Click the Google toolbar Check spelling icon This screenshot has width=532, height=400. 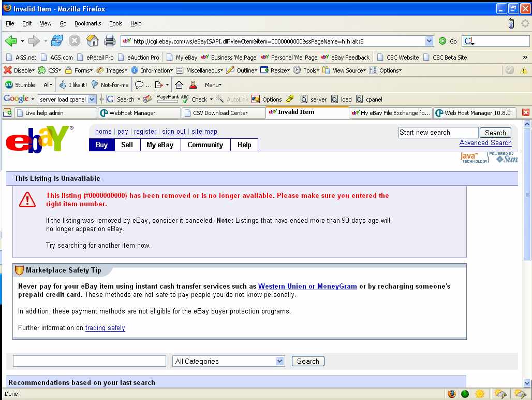tap(185, 99)
